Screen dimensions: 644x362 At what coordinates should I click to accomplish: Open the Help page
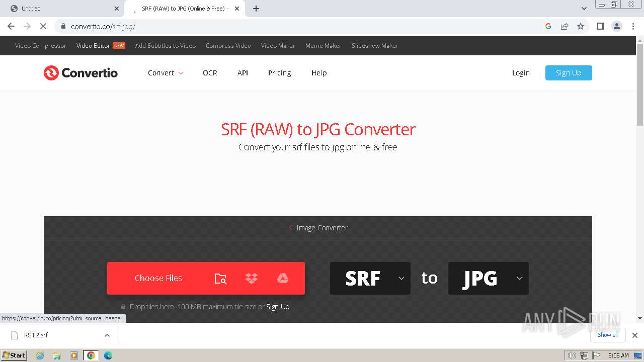[319, 73]
